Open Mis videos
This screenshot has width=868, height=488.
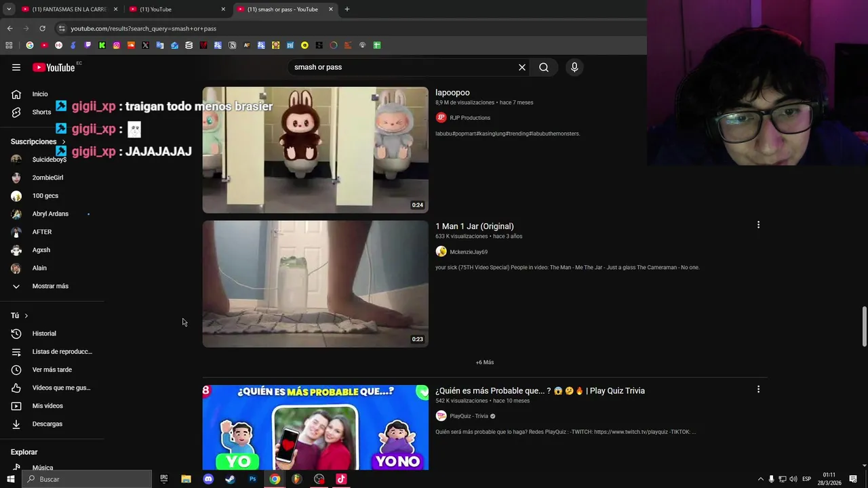[x=47, y=406]
